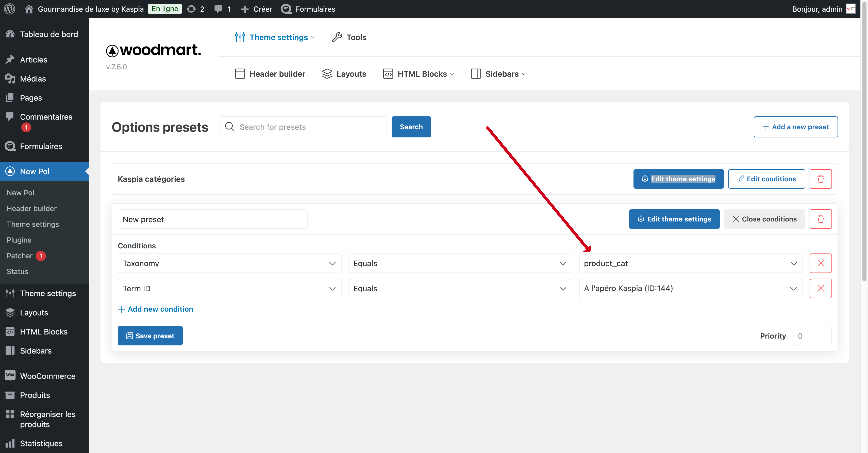Remove the Term ID condition row

click(x=820, y=288)
